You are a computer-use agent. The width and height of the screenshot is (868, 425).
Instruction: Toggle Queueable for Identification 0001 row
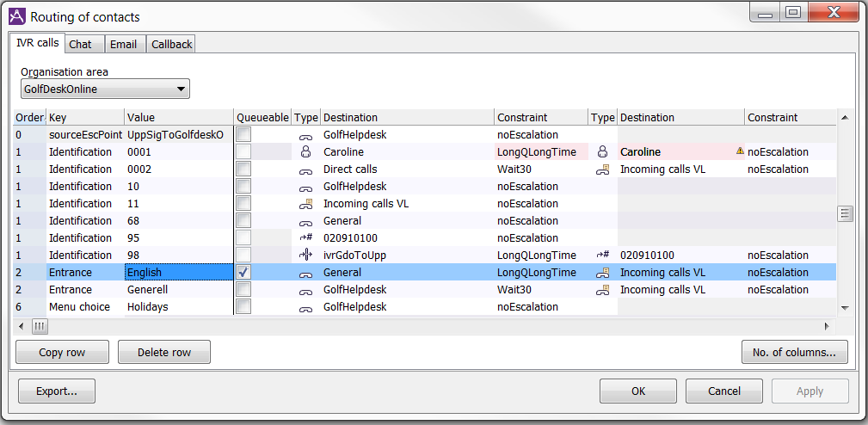pos(243,151)
